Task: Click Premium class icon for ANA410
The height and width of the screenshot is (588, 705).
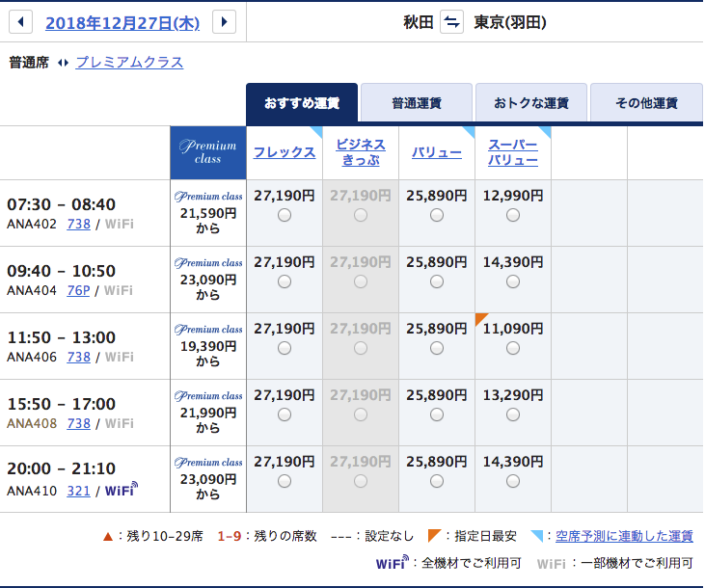Action: (208, 462)
